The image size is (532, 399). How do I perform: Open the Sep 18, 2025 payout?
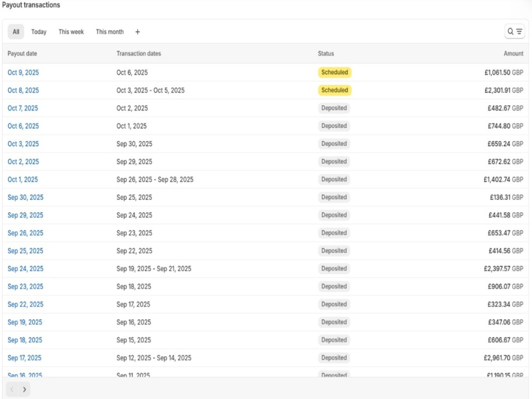coord(25,340)
